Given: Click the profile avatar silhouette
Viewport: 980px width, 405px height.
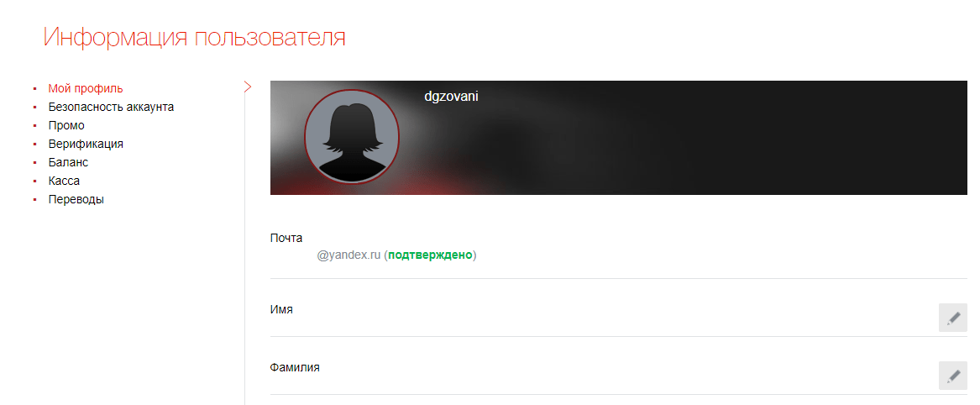Looking at the screenshot, I should tap(351, 137).
